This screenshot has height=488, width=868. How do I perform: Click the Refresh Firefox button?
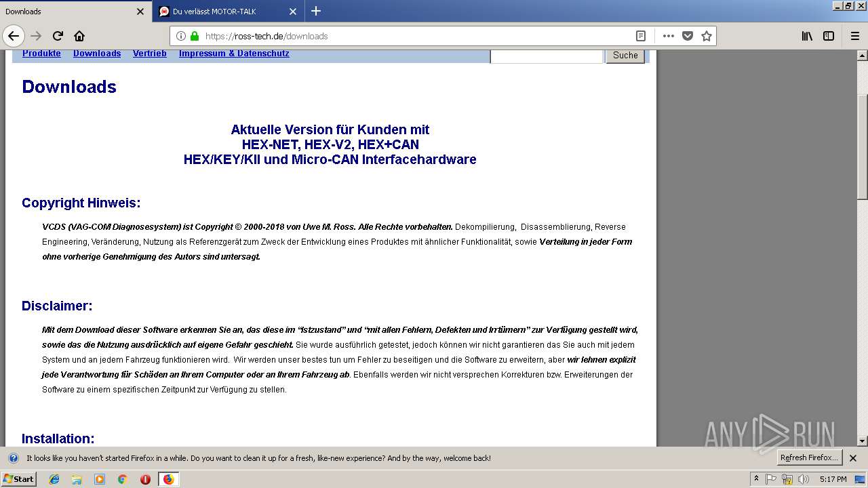point(809,457)
